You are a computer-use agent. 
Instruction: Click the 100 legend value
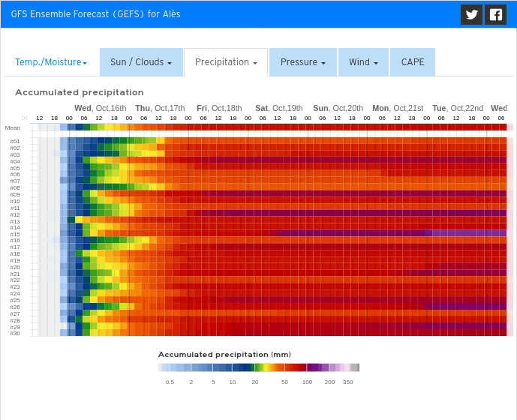point(307,382)
